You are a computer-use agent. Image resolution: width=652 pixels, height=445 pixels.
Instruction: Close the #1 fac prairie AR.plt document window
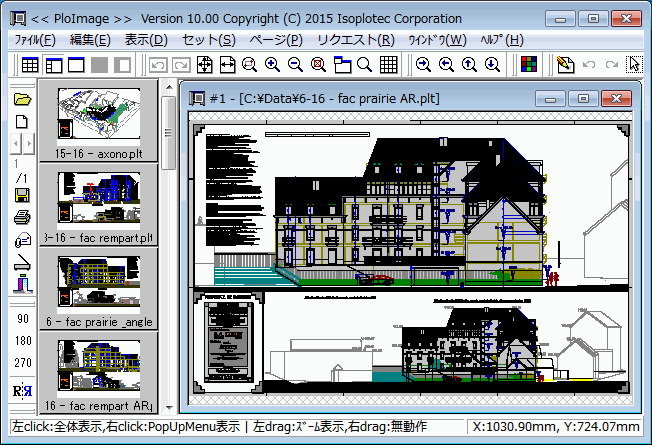coord(616,99)
